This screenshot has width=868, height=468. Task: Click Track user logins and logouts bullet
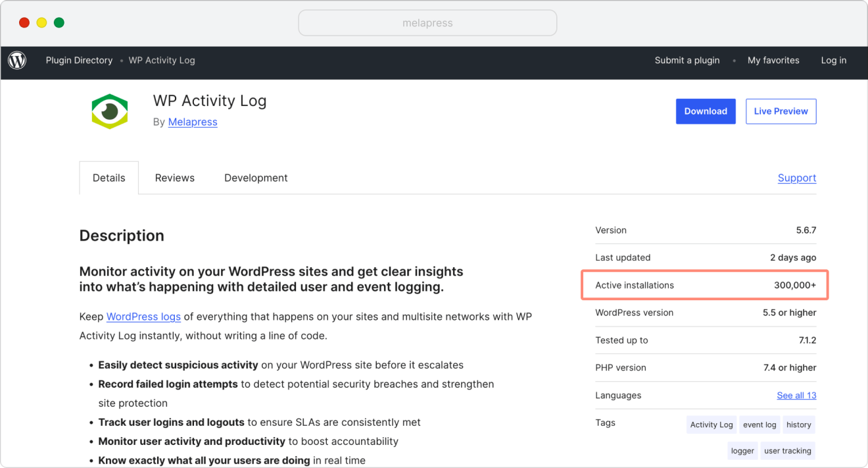260,422
